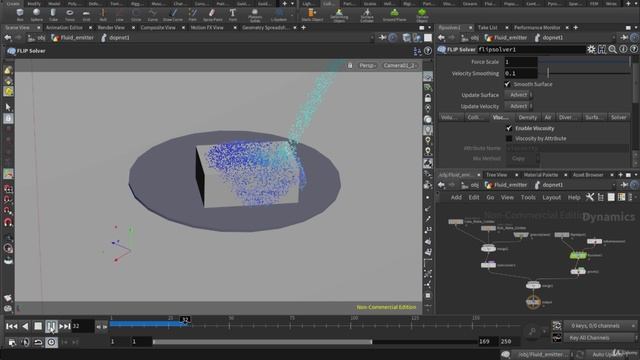Open the Density parameter tab
The width and height of the screenshot is (640, 360).
527,118
